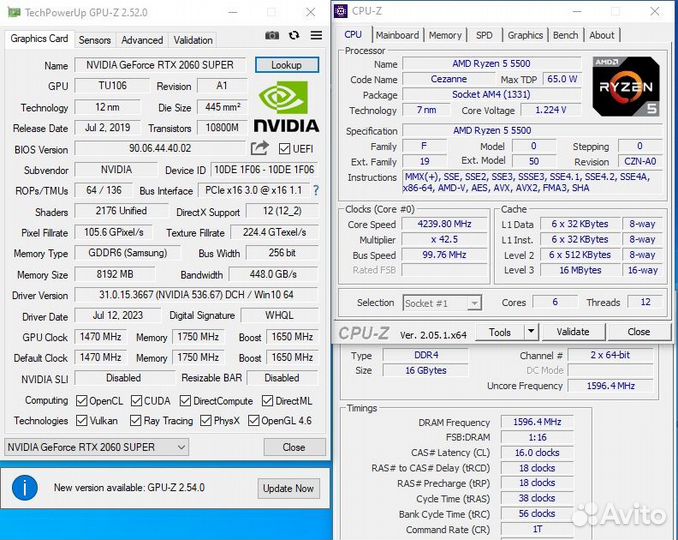Click the Driver Version field
Screen dimensions: 678x540
(x=196, y=295)
